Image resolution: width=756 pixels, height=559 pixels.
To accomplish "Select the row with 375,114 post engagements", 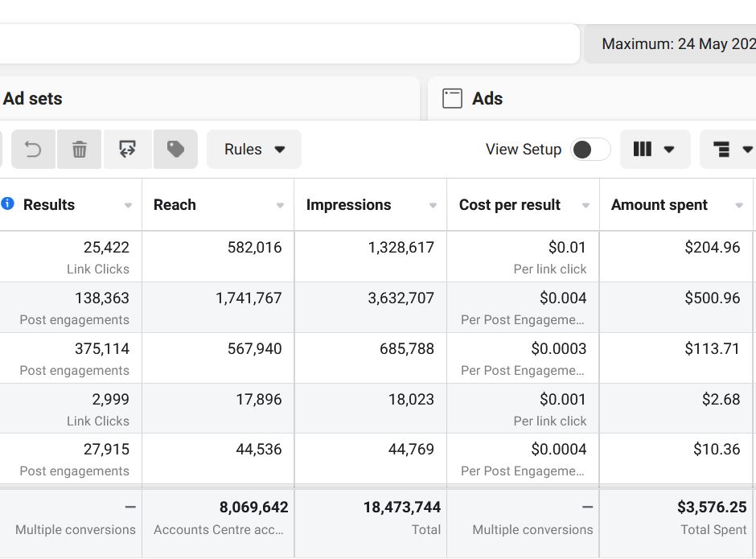I will [x=101, y=349].
